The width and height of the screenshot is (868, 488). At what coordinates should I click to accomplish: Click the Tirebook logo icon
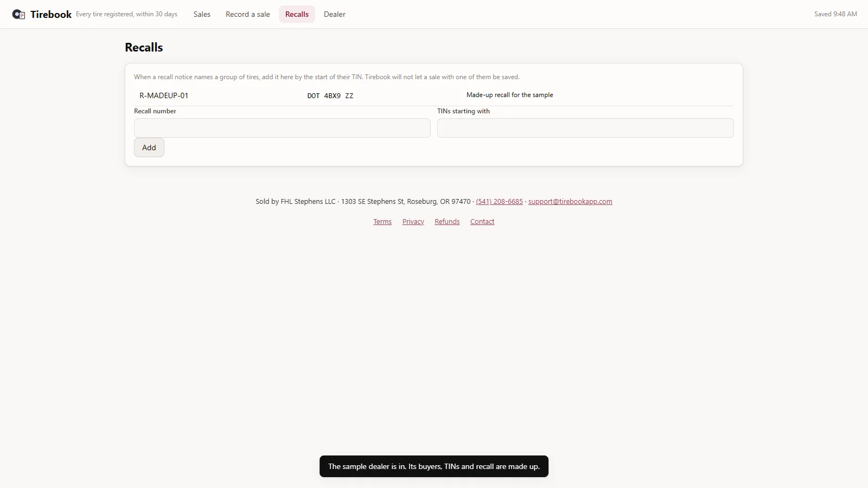click(x=18, y=15)
